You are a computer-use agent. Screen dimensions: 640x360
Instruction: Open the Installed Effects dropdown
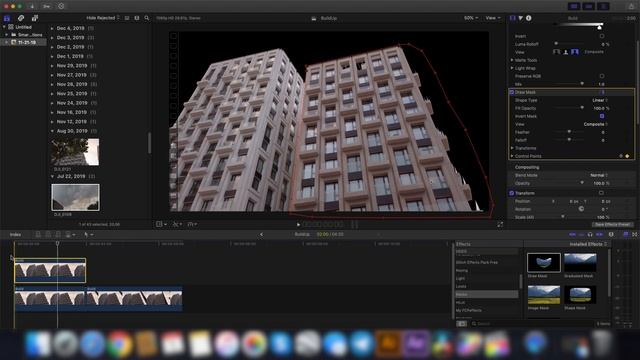(x=588, y=244)
